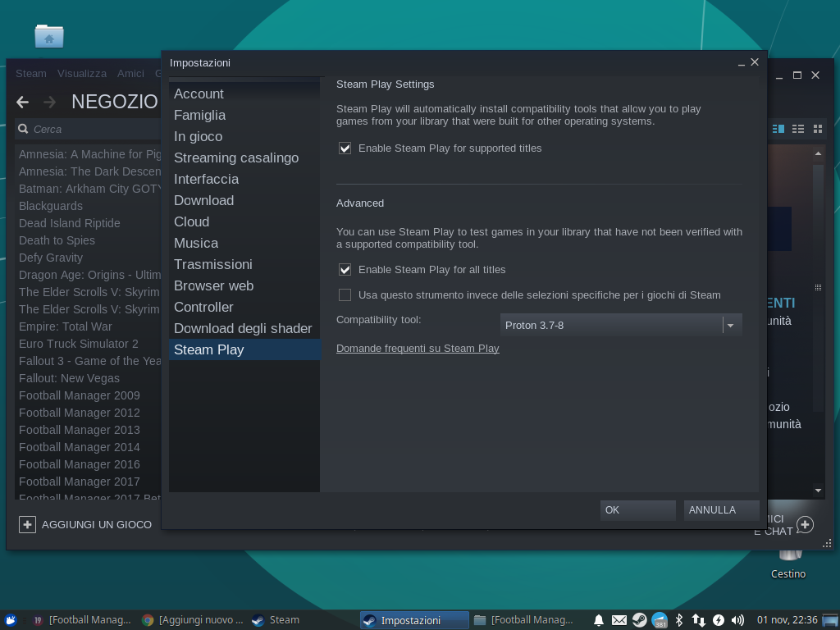840x630 pixels.
Task: Open friends chat plus bubble icon
Action: click(805, 524)
